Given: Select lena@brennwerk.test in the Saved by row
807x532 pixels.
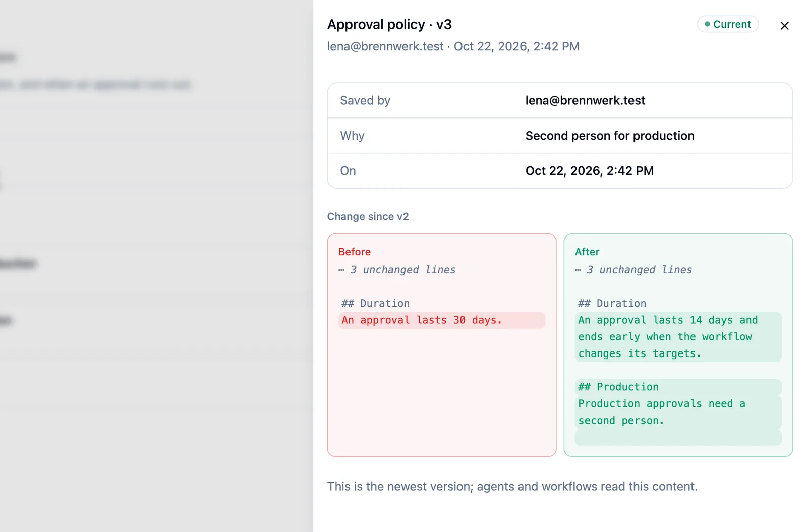Looking at the screenshot, I should point(585,100).
